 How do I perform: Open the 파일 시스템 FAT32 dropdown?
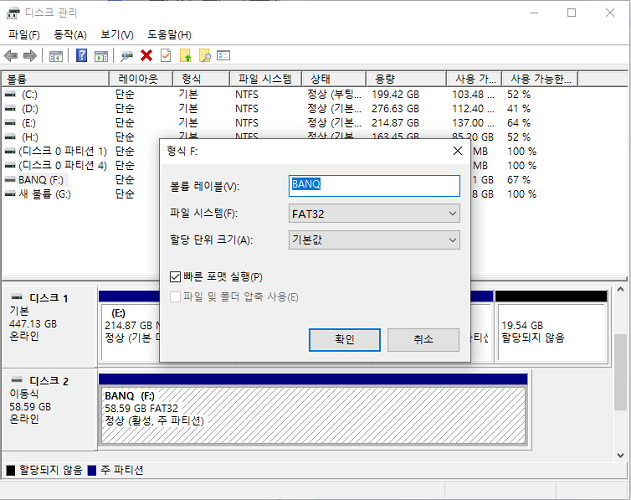pos(374,213)
